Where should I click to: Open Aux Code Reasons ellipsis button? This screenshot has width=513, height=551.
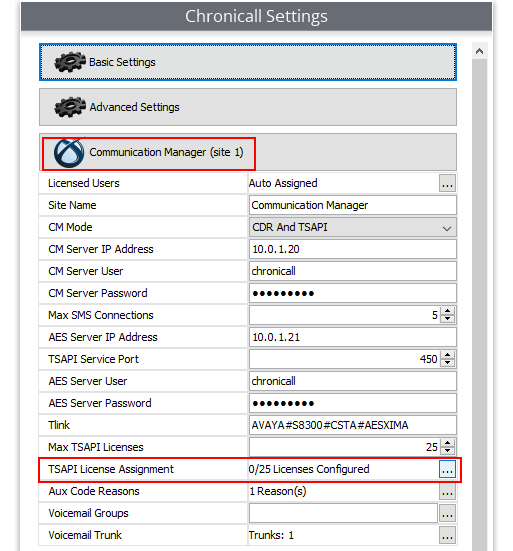click(447, 491)
